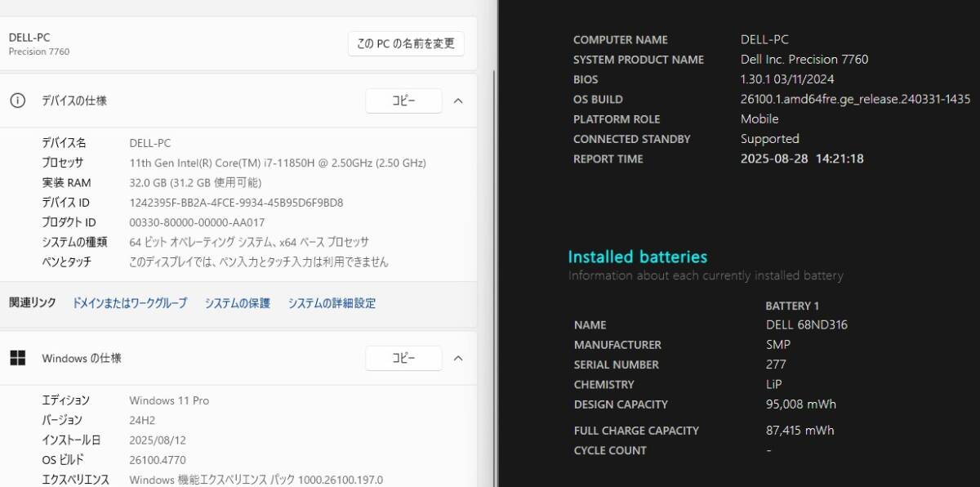Screen dimensions: 980x487
Task: Open システムの保護 link
Action: click(x=238, y=303)
